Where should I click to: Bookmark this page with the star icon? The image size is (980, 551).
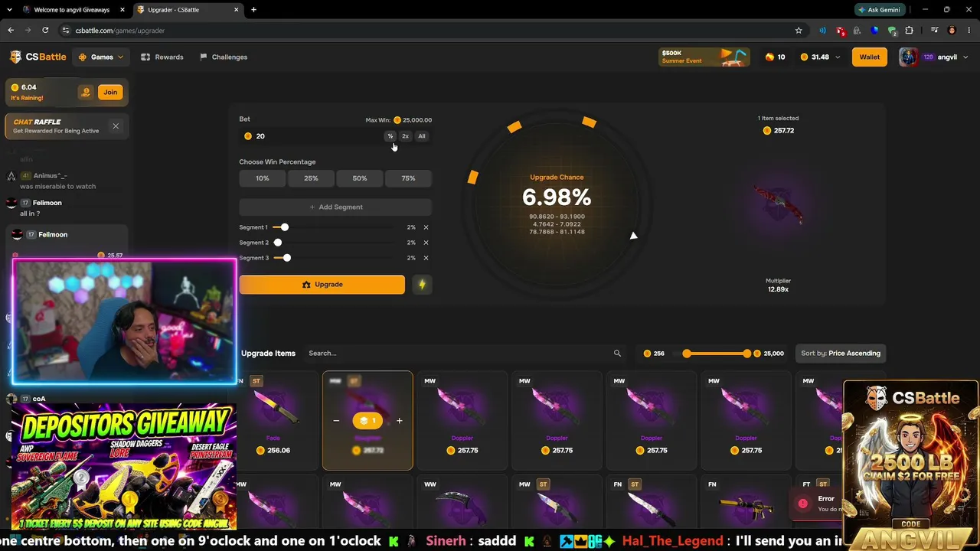[x=799, y=31]
